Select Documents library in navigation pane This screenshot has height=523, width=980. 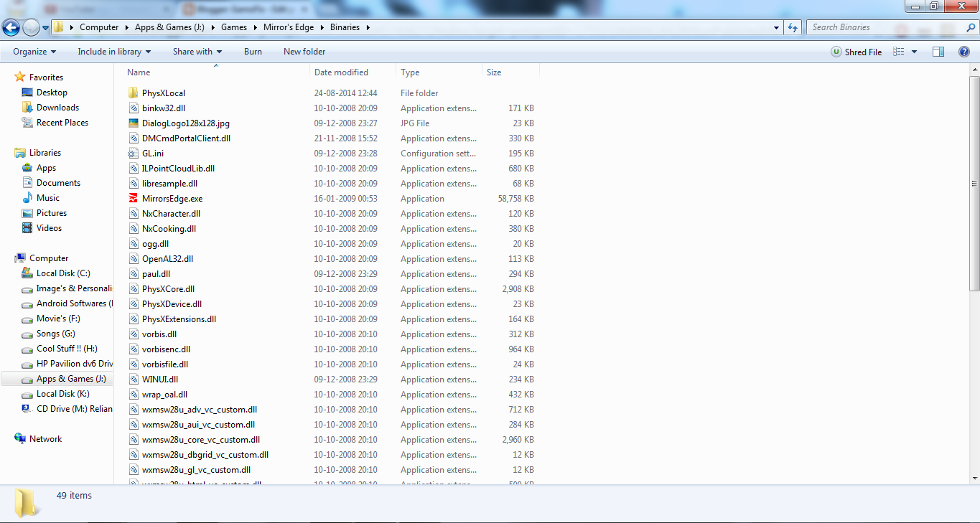click(x=58, y=183)
